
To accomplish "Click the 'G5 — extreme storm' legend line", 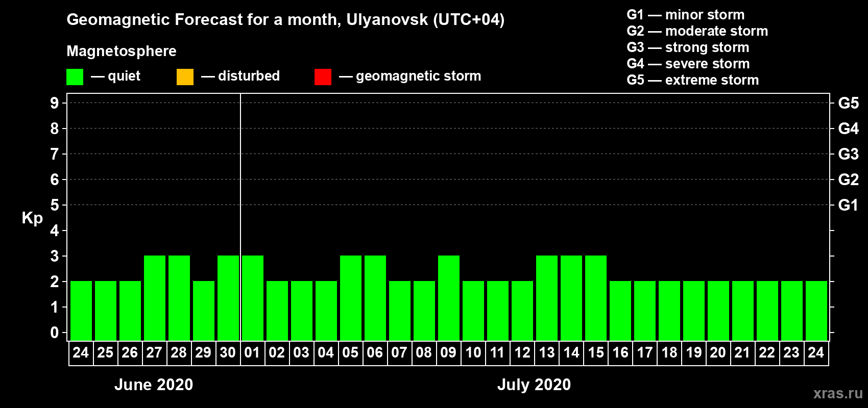I will [x=692, y=80].
